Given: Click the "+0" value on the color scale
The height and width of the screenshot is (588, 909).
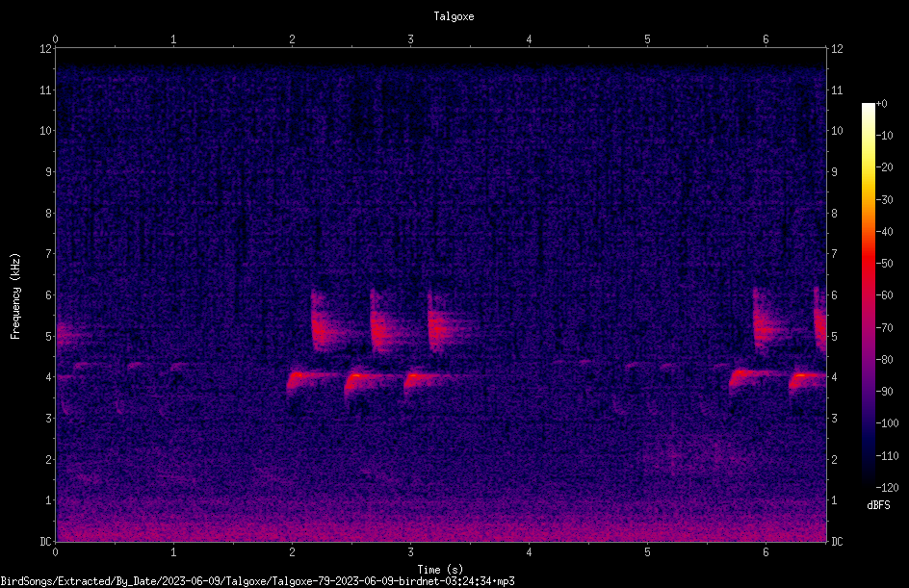Looking at the screenshot, I should (x=882, y=104).
